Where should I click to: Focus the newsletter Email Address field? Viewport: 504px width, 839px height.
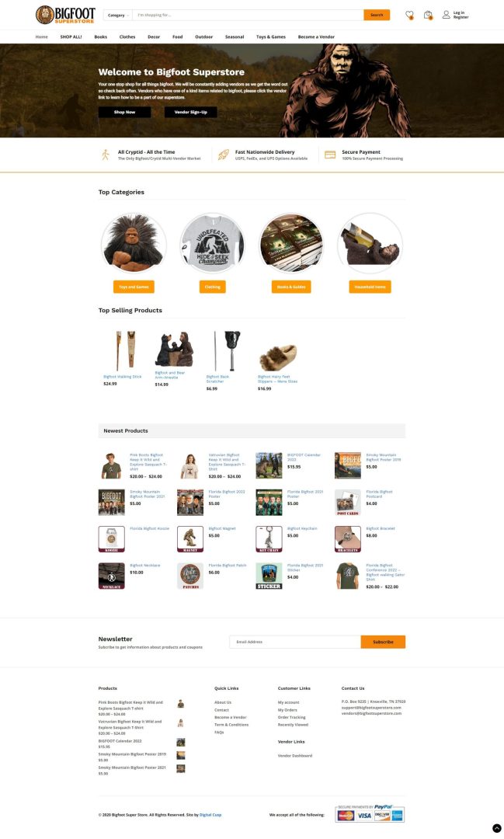pos(295,642)
